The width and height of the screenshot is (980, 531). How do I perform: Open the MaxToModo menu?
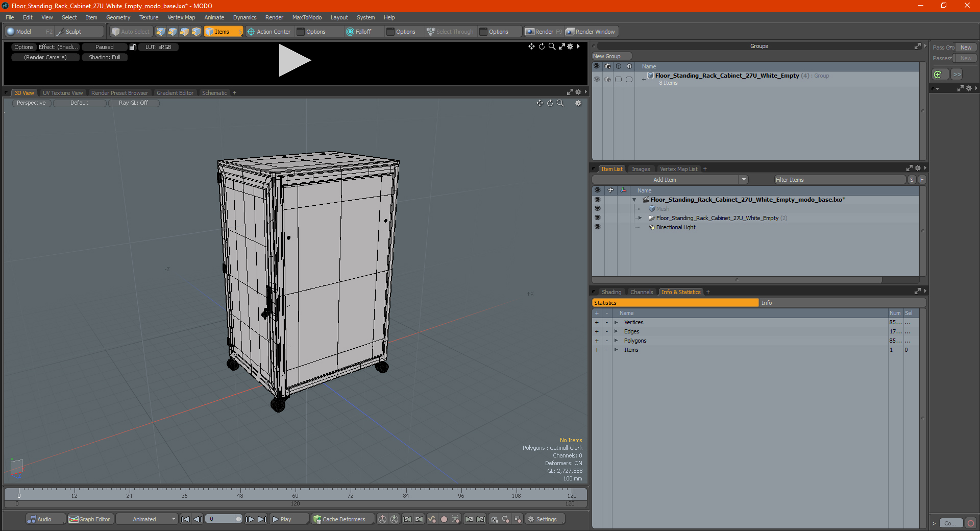pos(307,17)
